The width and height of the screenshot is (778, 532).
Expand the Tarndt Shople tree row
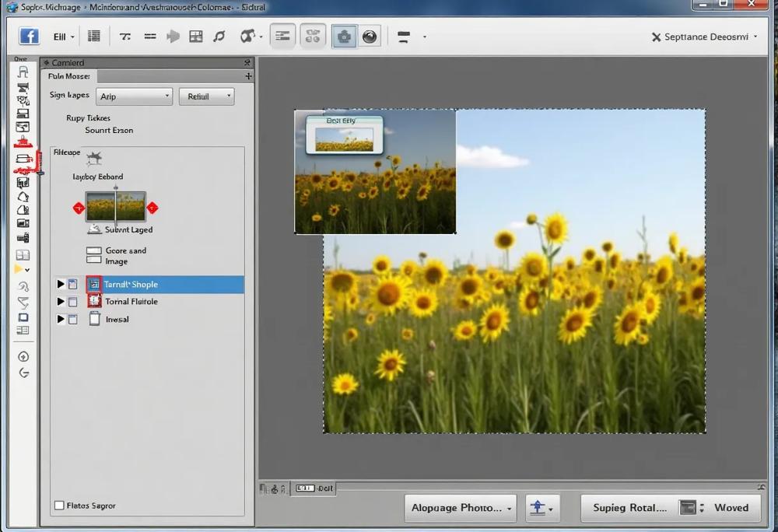click(61, 284)
